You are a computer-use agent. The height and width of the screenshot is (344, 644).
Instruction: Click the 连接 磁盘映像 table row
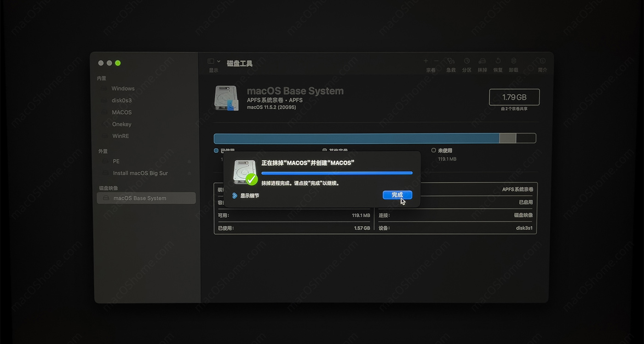[456, 215]
